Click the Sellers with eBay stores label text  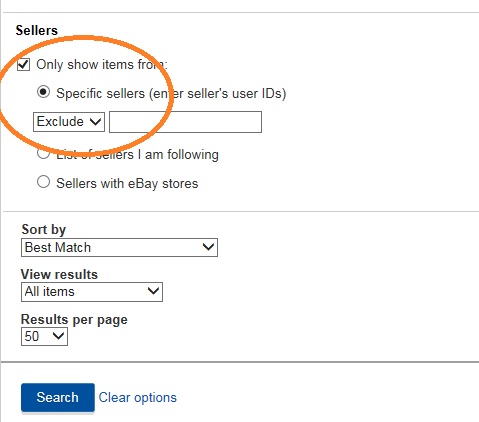click(127, 183)
